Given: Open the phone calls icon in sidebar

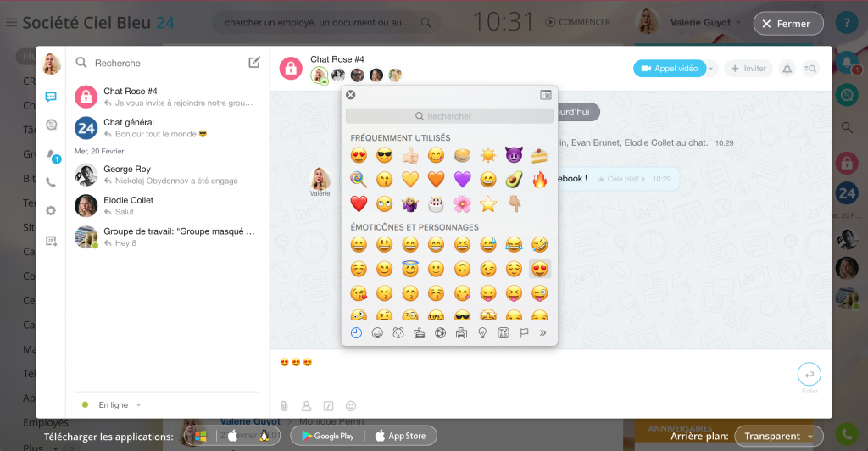Looking at the screenshot, I should point(52,181).
